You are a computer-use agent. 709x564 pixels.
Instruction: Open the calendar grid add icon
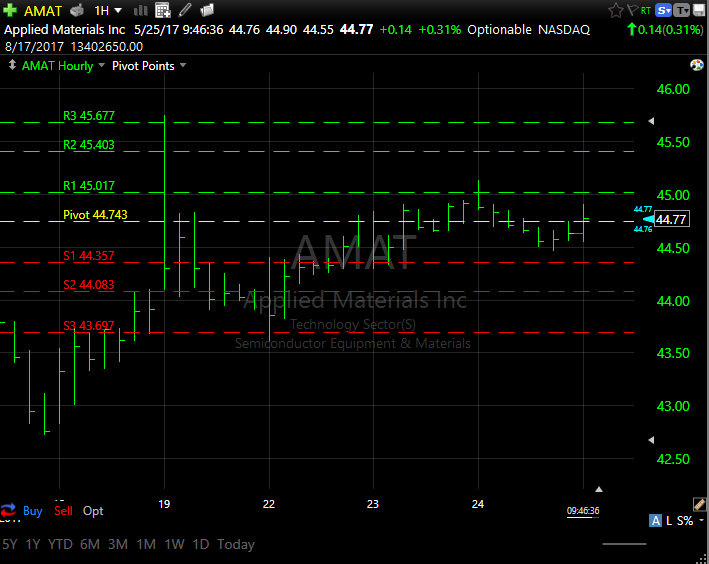(162, 10)
